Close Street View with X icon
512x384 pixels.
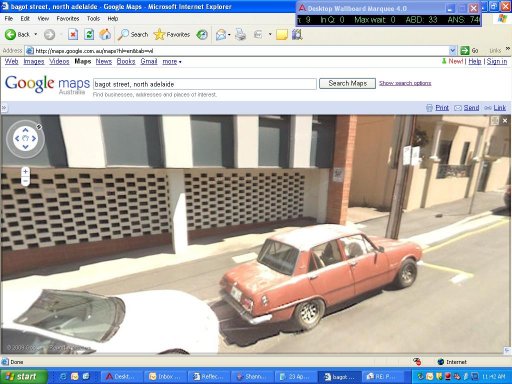pyautogui.click(x=505, y=121)
